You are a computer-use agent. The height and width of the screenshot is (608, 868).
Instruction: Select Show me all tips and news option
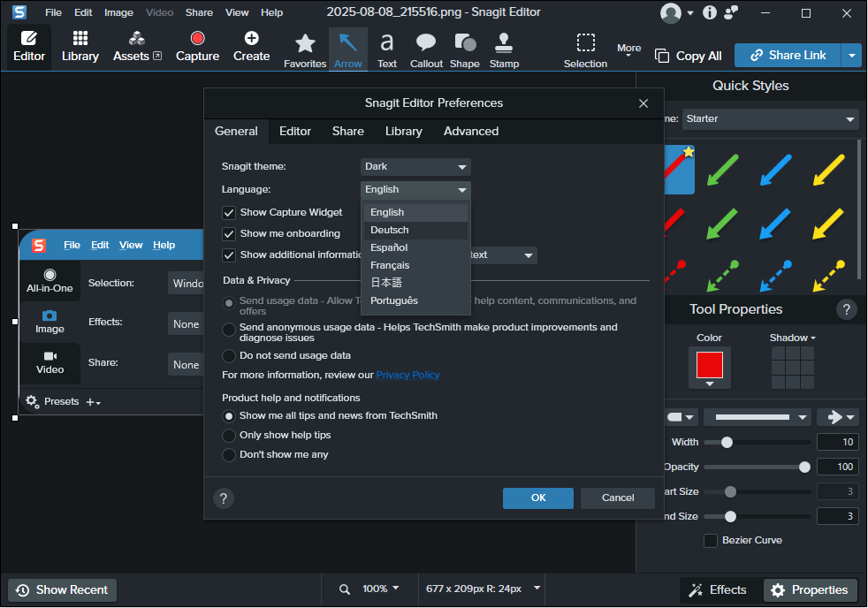pyautogui.click(x=229, y=416)
